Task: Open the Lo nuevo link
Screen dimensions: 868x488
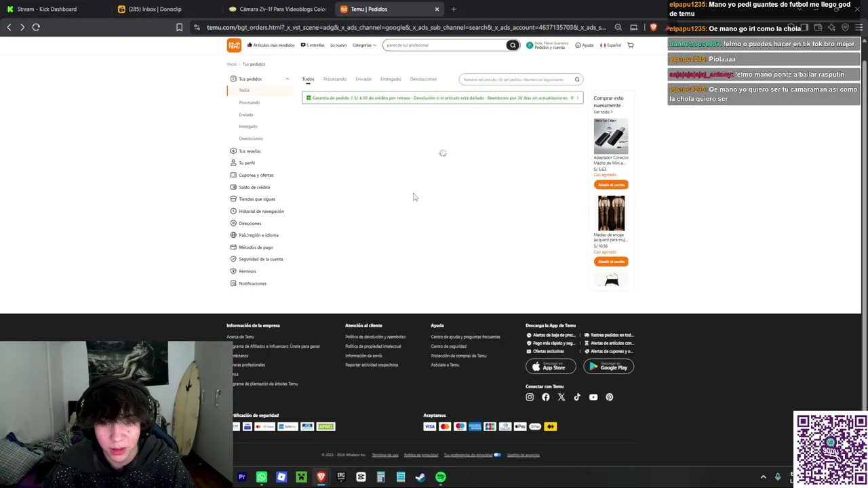Action: pyautogui.click(x=338, y=45)
